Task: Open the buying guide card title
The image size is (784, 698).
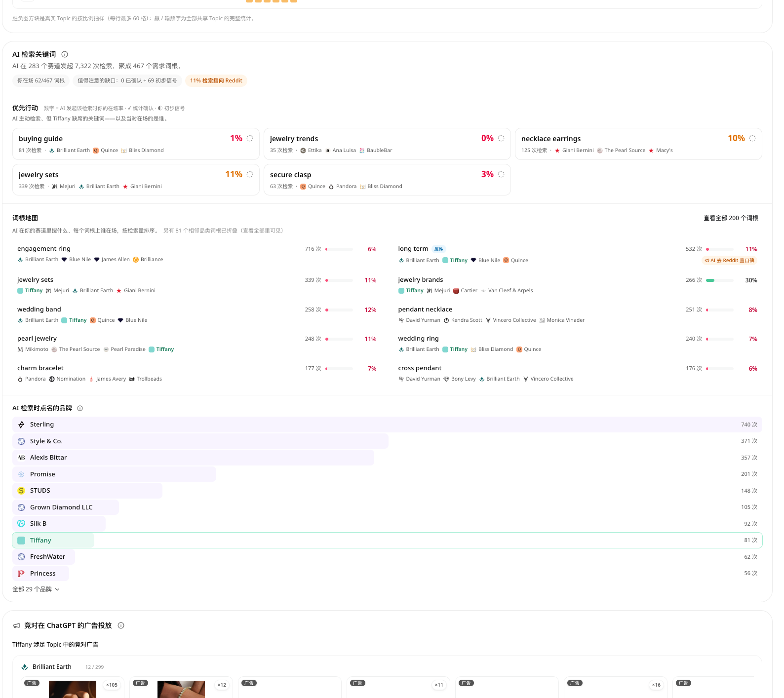Action: 40,139
